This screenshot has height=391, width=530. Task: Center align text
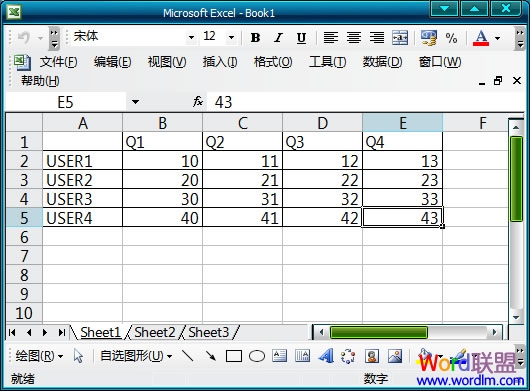(354, 38)
